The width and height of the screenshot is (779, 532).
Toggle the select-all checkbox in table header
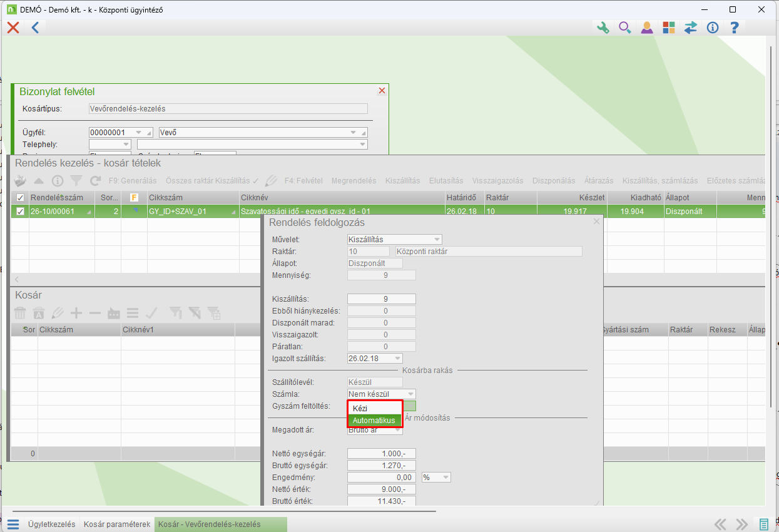pyautogui.click(x=20, y=198)
